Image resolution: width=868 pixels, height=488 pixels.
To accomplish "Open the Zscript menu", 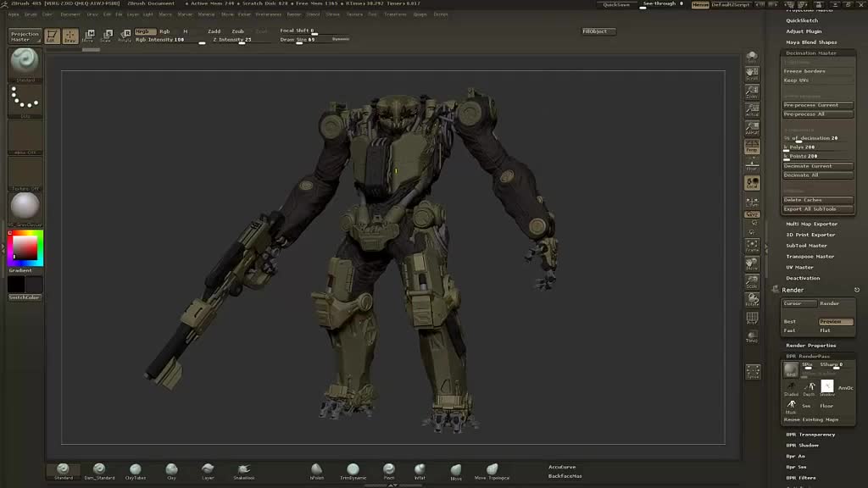I will click(x=441, y=14).
